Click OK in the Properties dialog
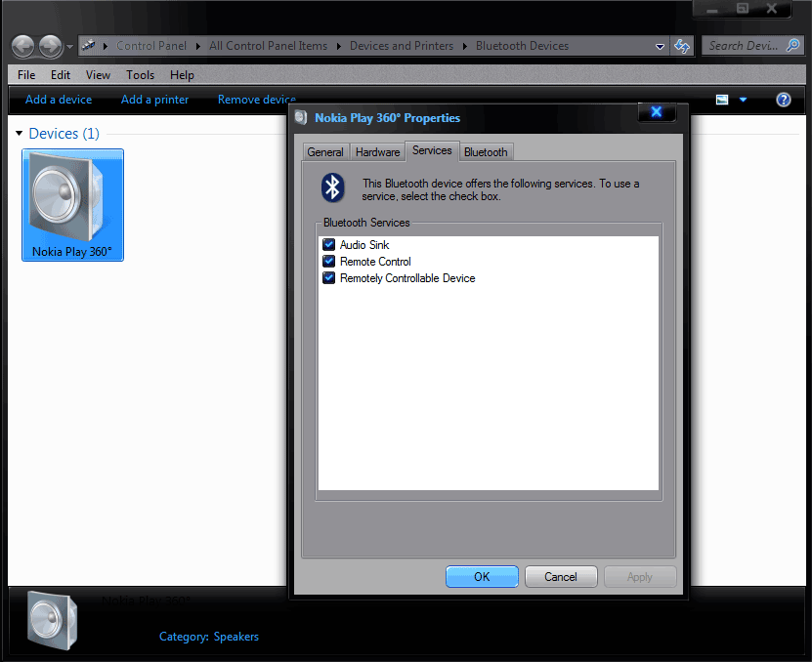 (482, 577)
